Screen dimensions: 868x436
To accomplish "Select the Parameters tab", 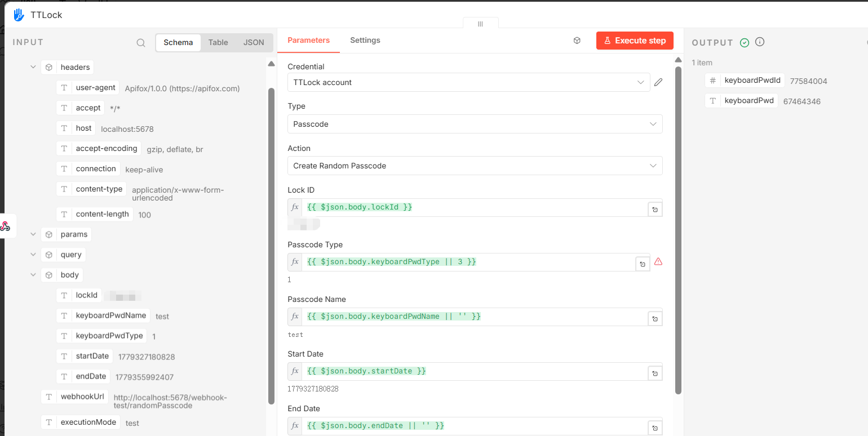I will click(x=308, y=41).
